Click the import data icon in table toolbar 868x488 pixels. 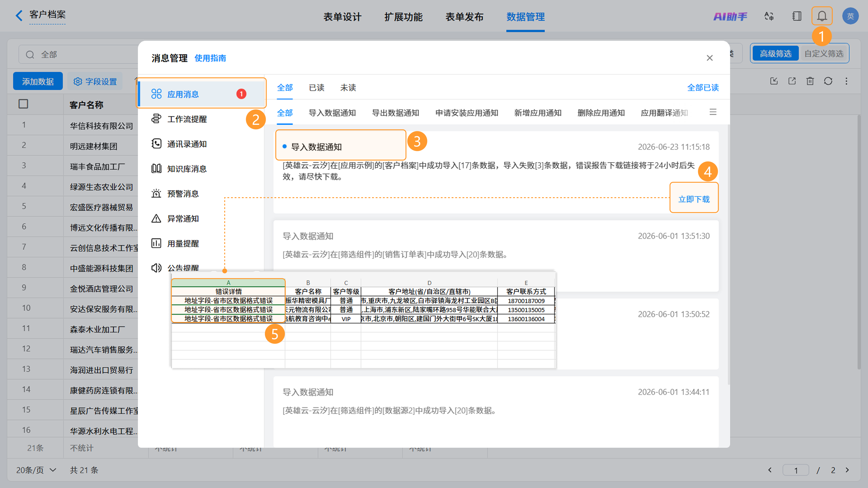pyautogui.click(x=774, y=81)
